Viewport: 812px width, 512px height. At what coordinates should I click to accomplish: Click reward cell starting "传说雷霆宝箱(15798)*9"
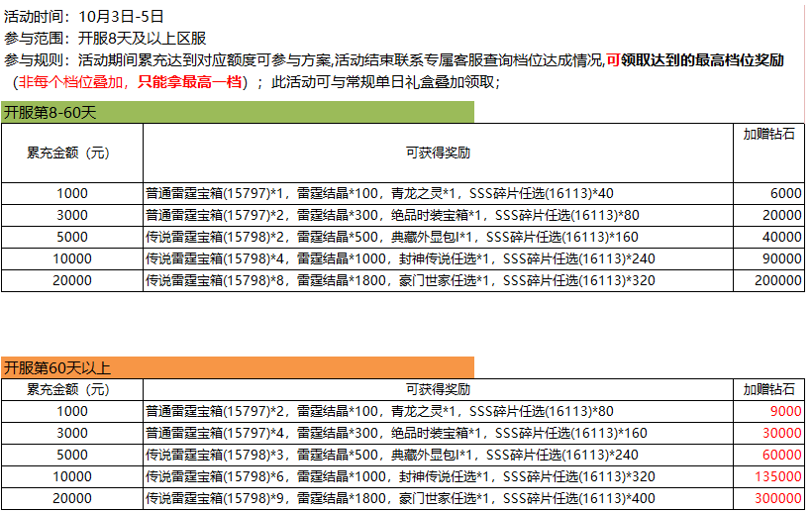pos(438,498)
